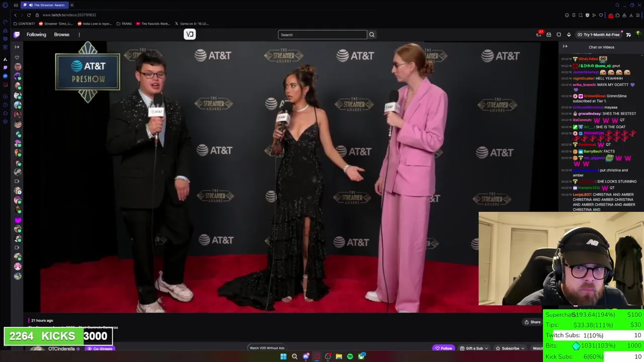644x362 pixels.
Task: Open The Fascists Want bookmark
Action: point(153,24)
